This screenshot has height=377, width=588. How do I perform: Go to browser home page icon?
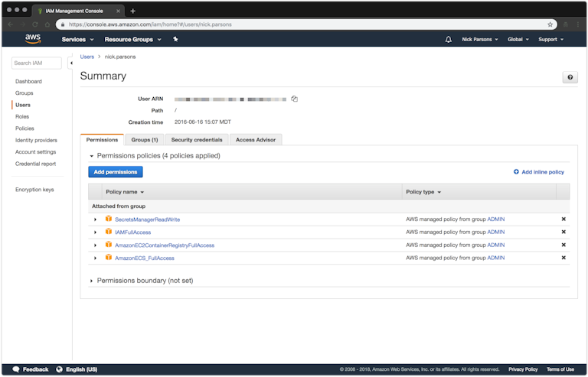[x=47, y=24]
